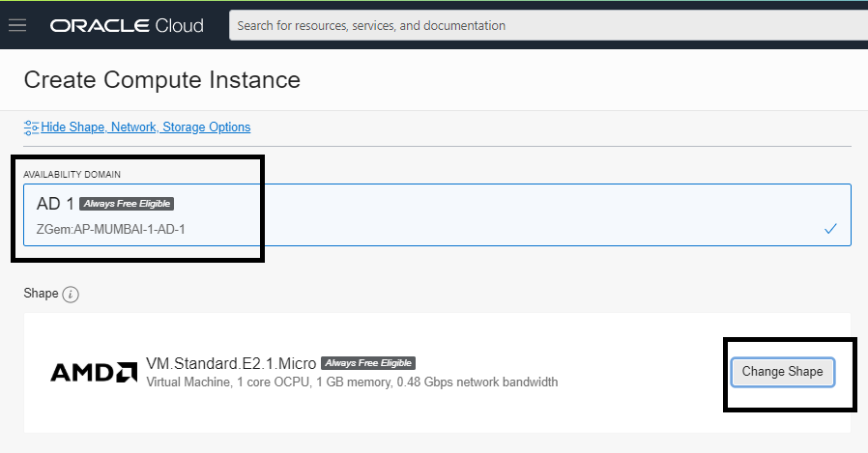Image resolution: width=868 pixels, height=453 pixels.
Task: Collapse options via Hide Shape, Network, Storage link
Action: pyautogui.click(x=145, y=127)
